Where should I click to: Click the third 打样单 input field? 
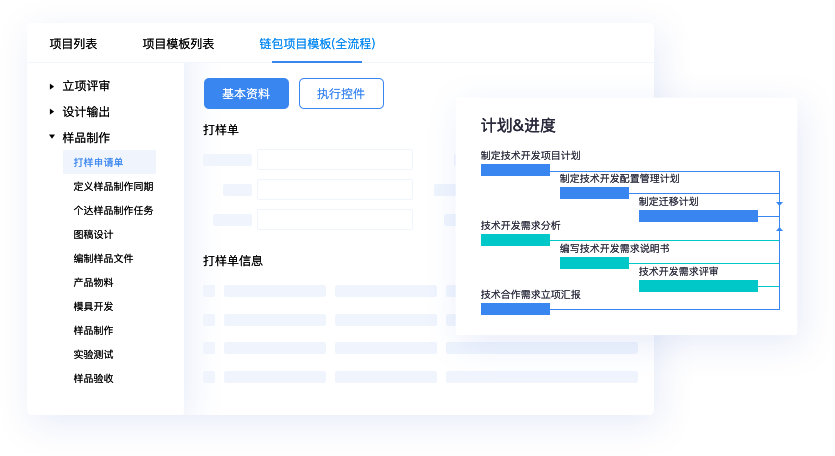point(334,219)
